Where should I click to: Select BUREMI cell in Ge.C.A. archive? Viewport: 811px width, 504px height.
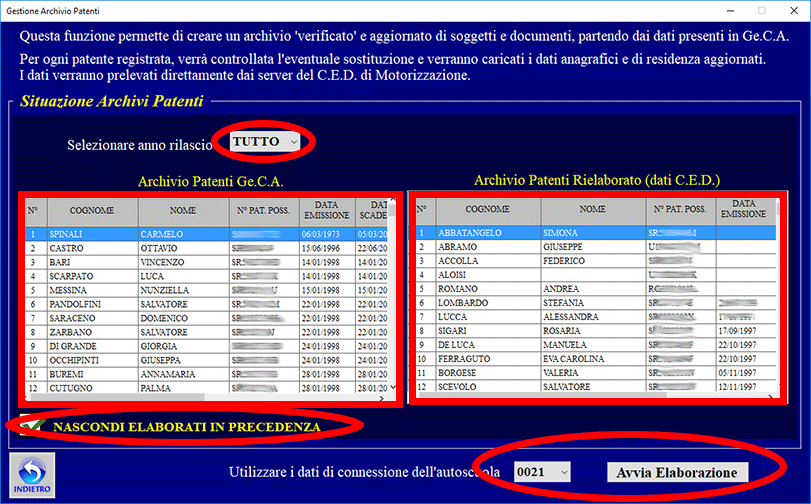[92, 374]
